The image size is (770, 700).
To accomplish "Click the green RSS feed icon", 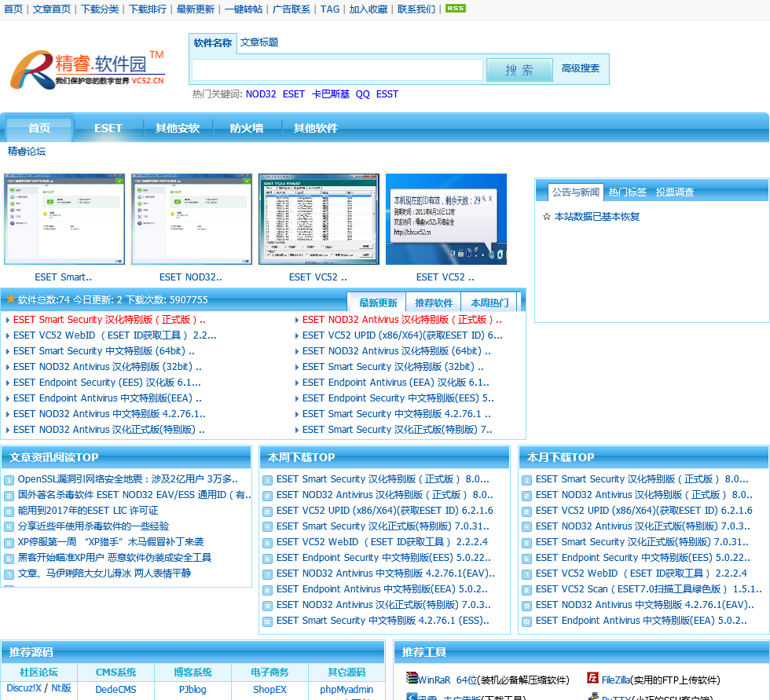I will pyautogui.click(x=455, y=9).
